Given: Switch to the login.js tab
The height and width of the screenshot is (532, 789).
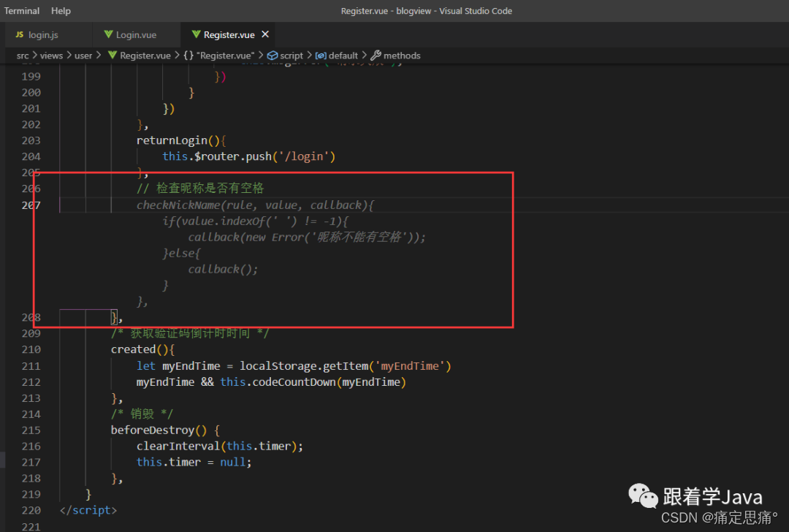Looking at the screenshot, I should (43, 35).
